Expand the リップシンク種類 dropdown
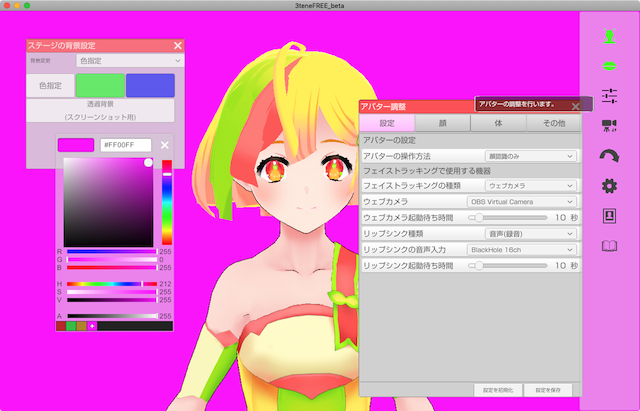 coord(531,234)
